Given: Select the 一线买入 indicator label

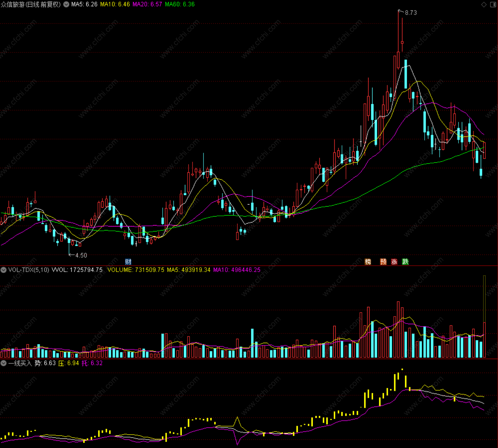Looking at the screenshot, I should coord(20,363).
